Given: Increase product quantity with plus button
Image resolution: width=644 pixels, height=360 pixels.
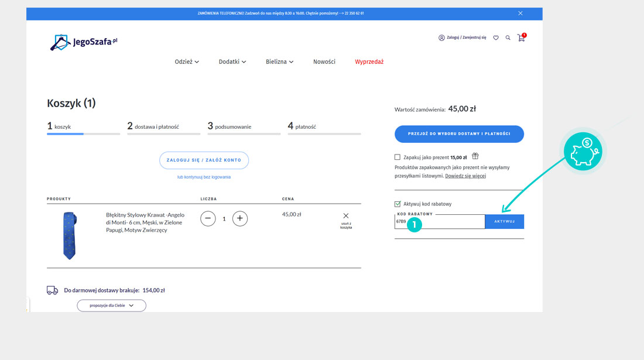Looking at the screenshot, I should (x=240, y=219).
